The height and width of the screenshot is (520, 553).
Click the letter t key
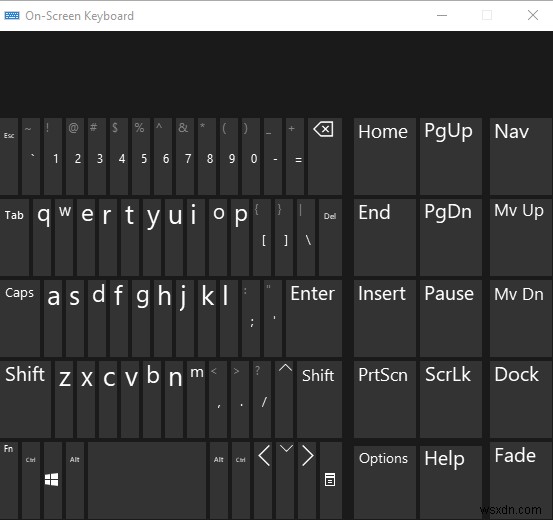pyautogui.click(x=130, y=237)
